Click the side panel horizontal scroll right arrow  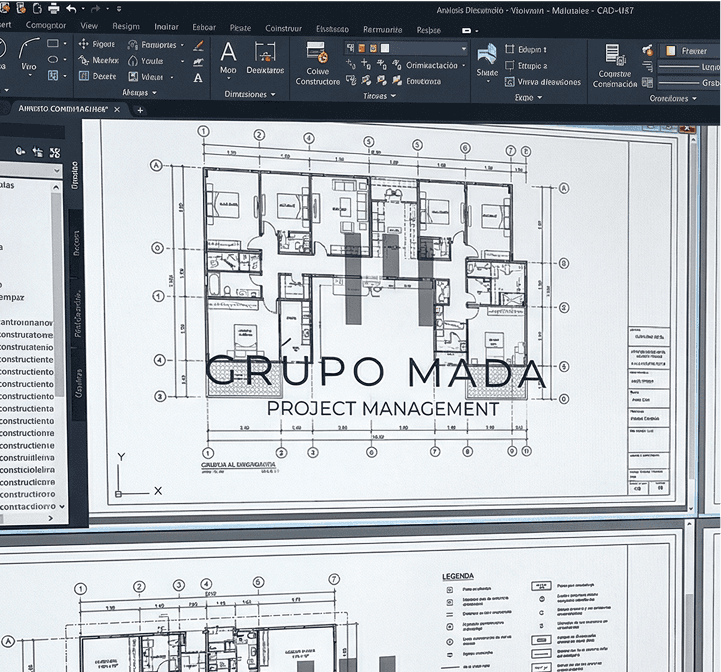click(51, 518)
